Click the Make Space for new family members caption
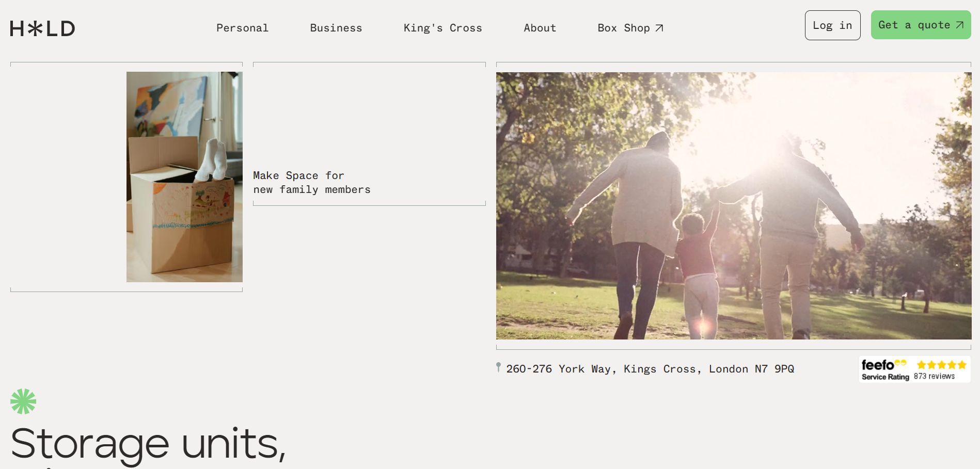Screen dimensions: 980x469 [x=311, y=183]
